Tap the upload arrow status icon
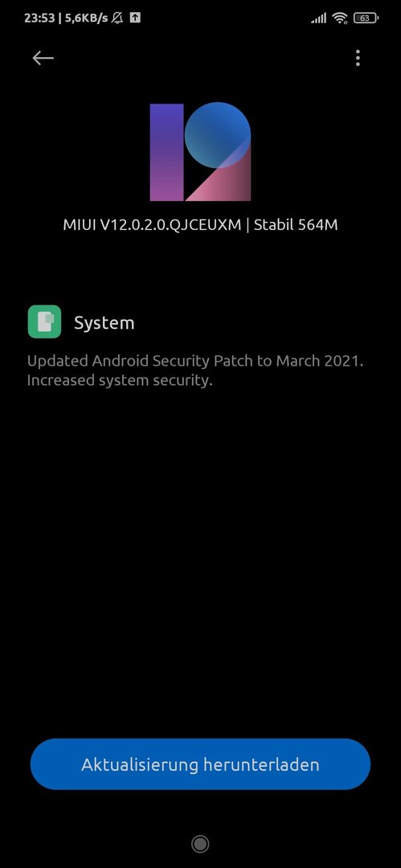The image size is (401, 868). [x=134, y=18]
